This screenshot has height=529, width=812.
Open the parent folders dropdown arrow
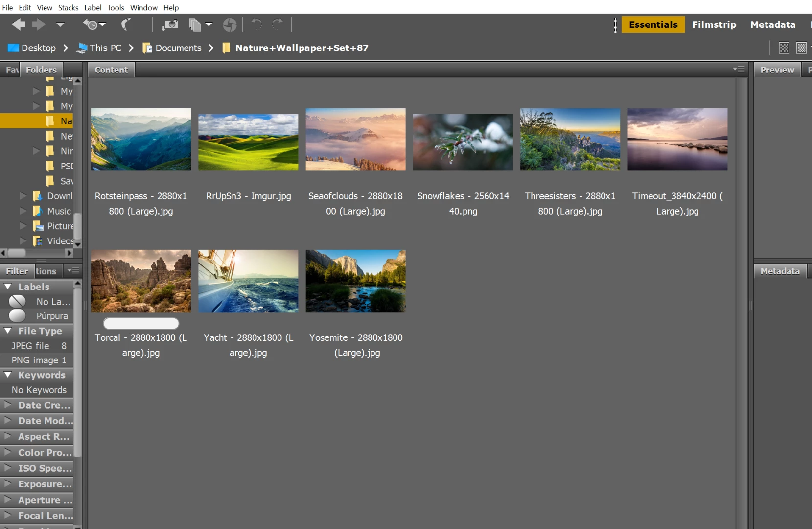pyautogui.click(x=60, y=24)
